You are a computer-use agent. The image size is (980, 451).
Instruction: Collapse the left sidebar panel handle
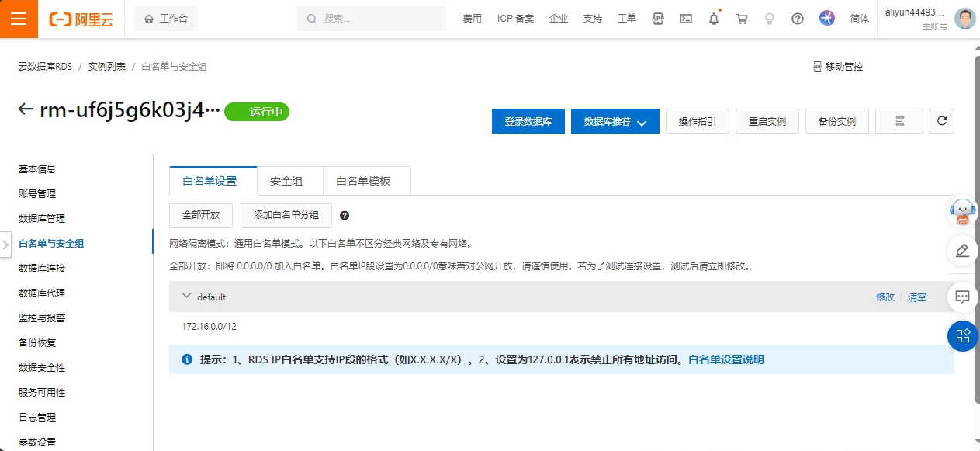pyautogui.click(x=5, y=244)
